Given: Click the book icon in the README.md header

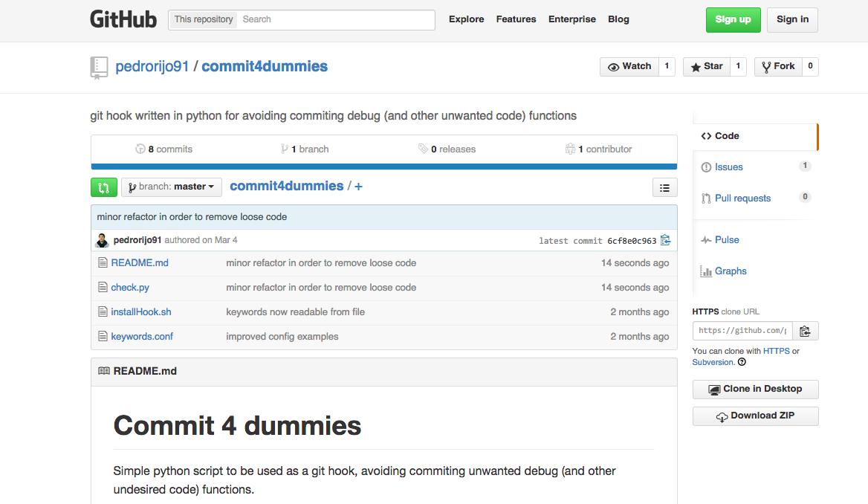Looking at the screenshot, I should tap(103, 371).
